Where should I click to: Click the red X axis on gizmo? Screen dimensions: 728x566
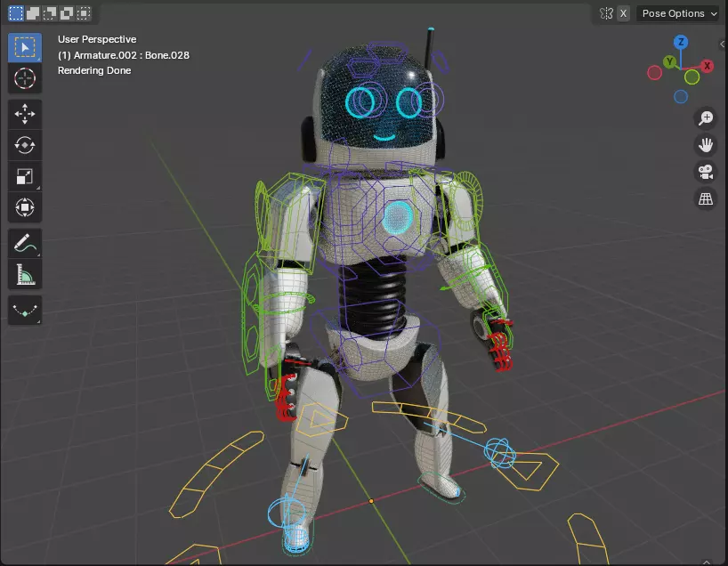click(708, 66)
